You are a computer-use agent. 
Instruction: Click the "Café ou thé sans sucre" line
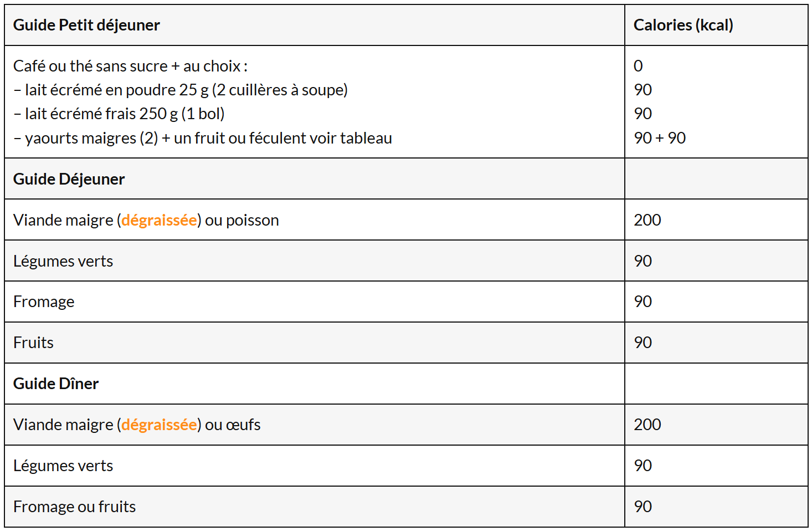(130, 66)
